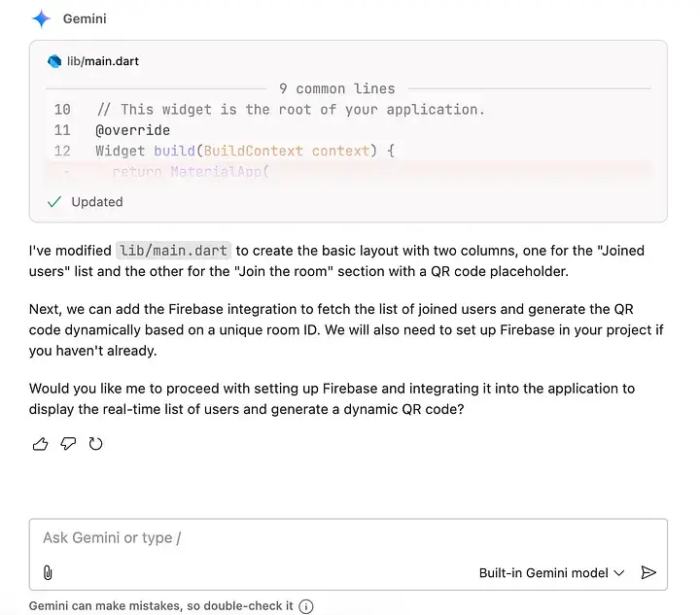
Task: Click in the Ask Gemini input field
Action: pyautogui.click(x=348, y=538)
